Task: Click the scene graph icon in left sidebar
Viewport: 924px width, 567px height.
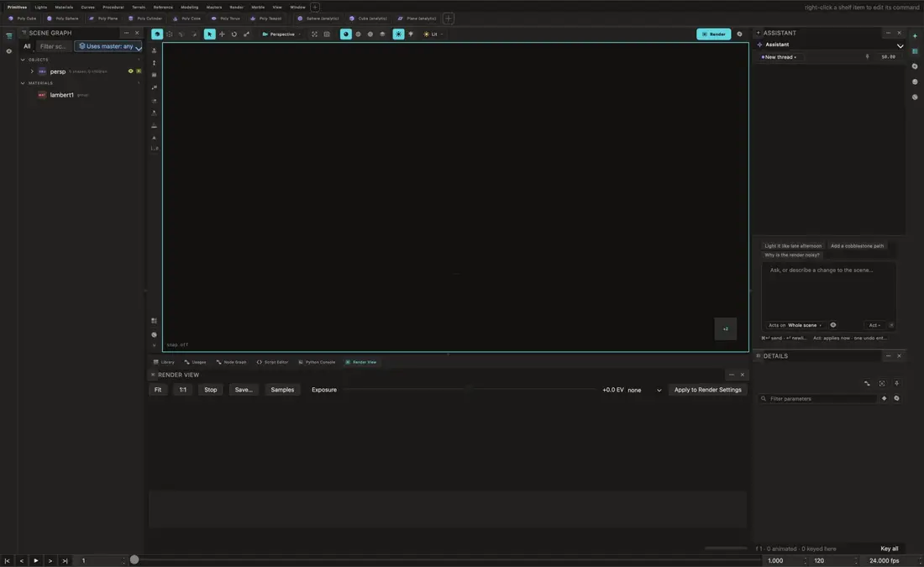Action: pos(9,36)
